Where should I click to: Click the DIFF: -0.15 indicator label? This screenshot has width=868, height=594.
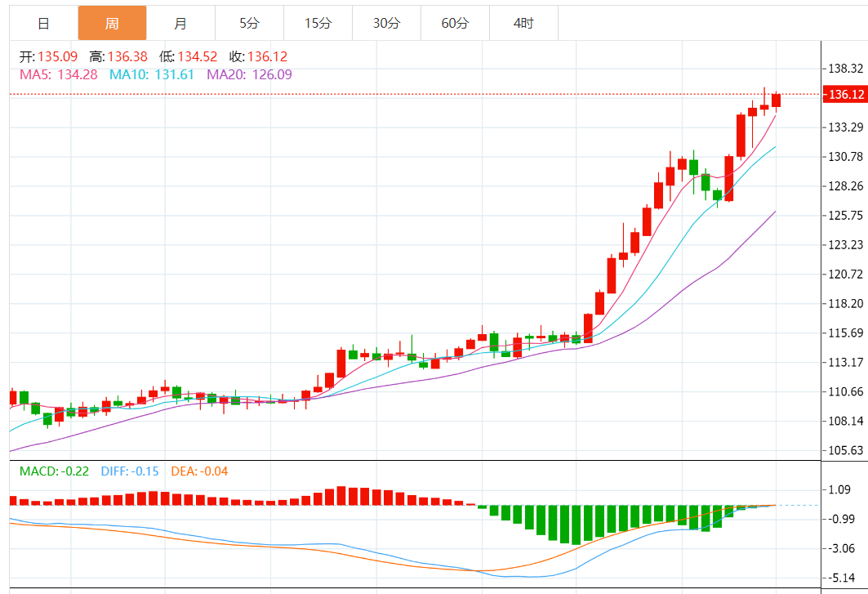[130, 471]
